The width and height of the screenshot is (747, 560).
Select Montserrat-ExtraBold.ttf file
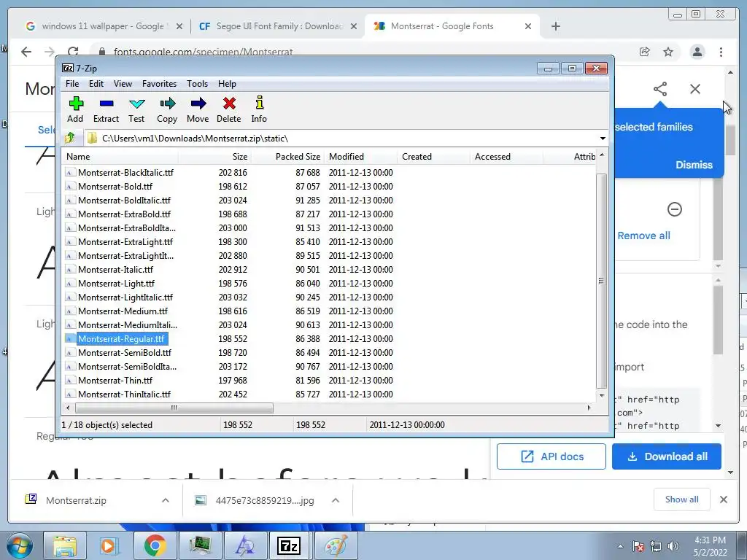coord(124,214)
